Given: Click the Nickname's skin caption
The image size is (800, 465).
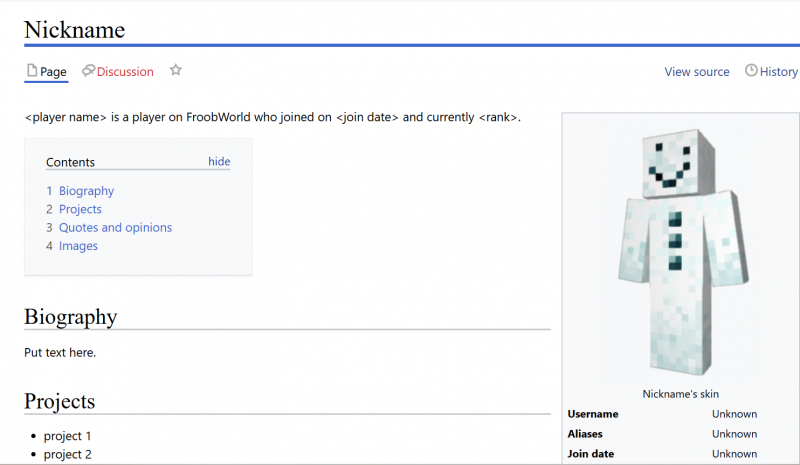Looking at the screenshot, I should (681, 394).
